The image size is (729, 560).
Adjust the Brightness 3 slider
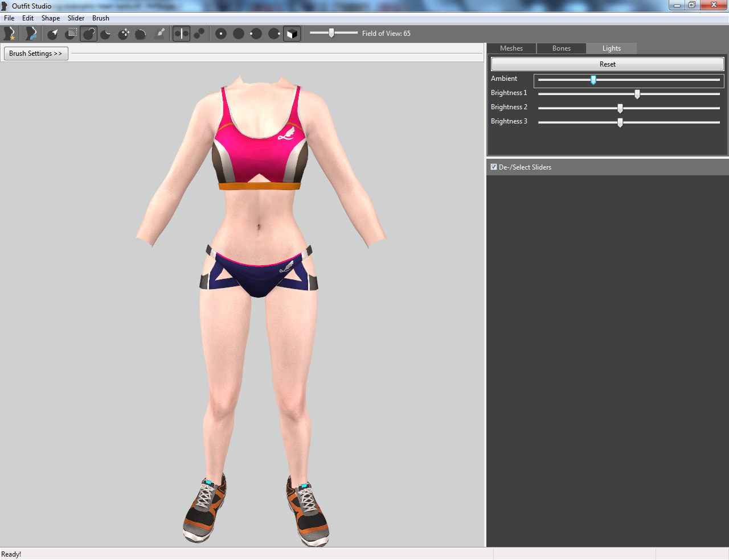[629, 122]
